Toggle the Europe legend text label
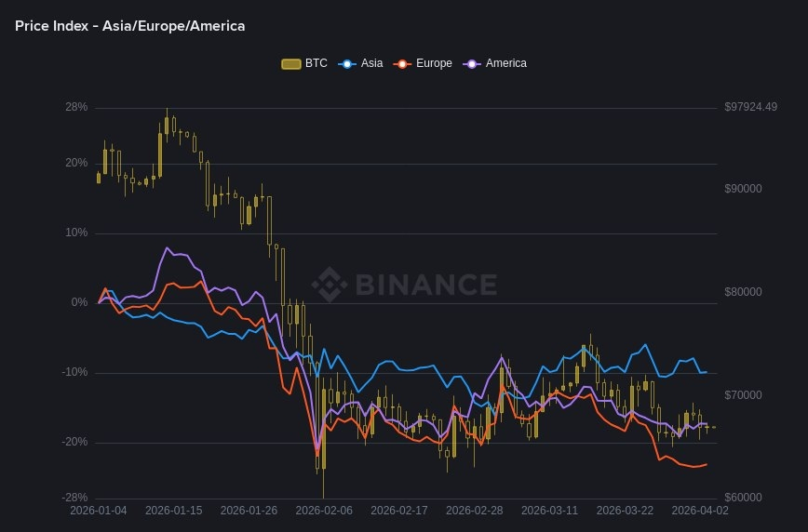Screen dimensions: 808x532 point(434,63)
